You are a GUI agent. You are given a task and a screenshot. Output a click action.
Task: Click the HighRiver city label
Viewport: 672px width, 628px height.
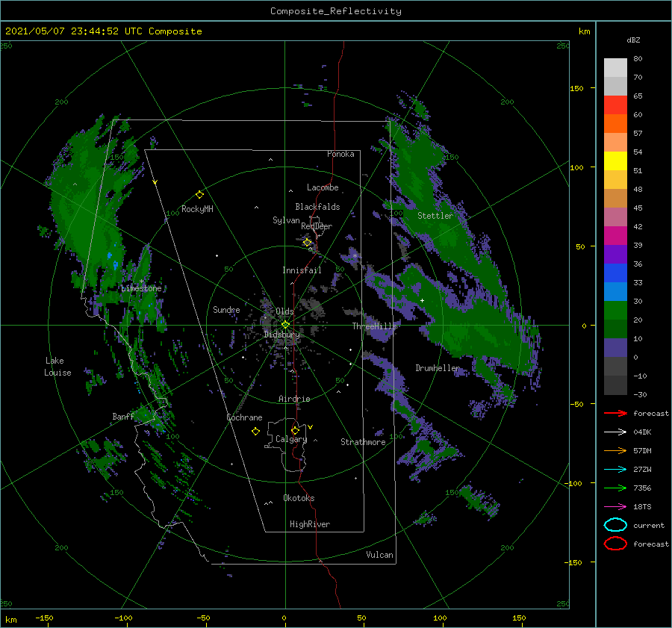(x=310, y=524)
